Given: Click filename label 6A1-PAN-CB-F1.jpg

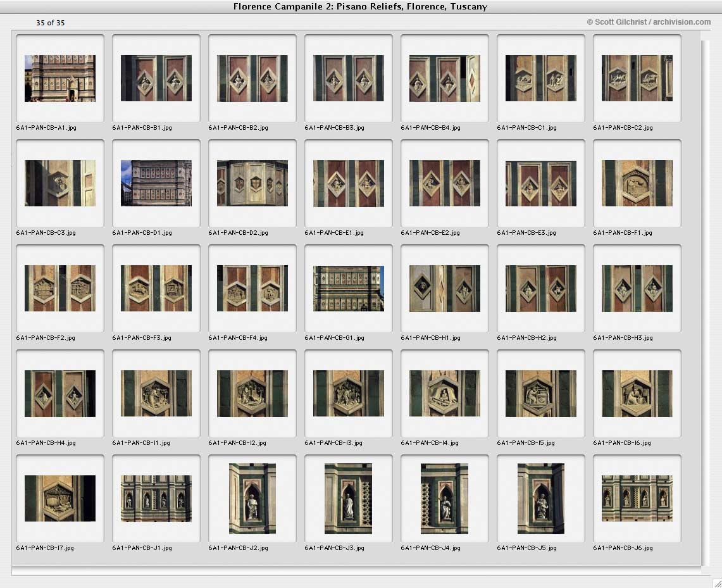Looking at the screenshot, I should [x=623, y=232].
